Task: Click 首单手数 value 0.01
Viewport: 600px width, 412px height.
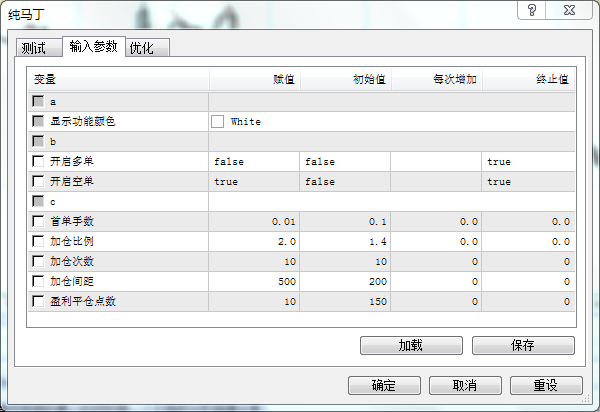Action: tap(254, 221)
